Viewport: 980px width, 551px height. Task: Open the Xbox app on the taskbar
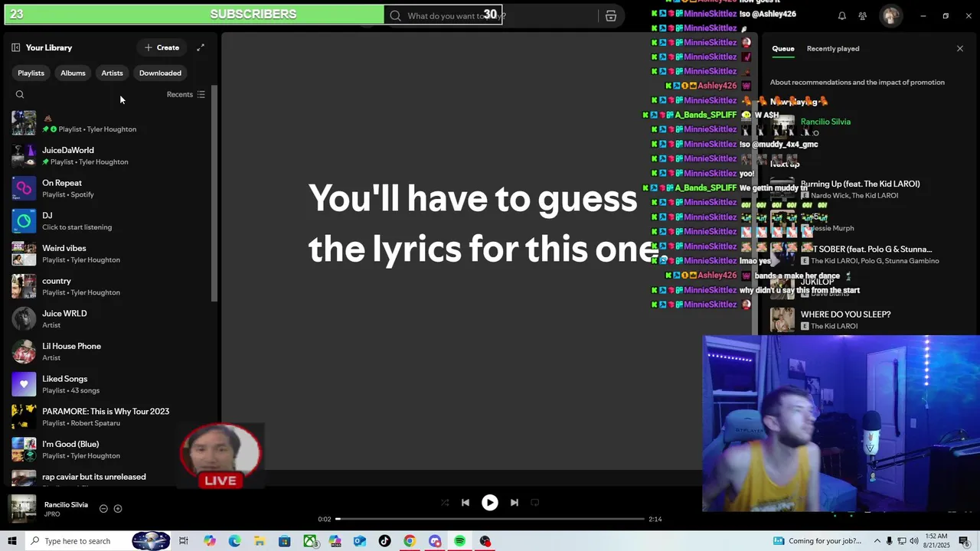310,541
